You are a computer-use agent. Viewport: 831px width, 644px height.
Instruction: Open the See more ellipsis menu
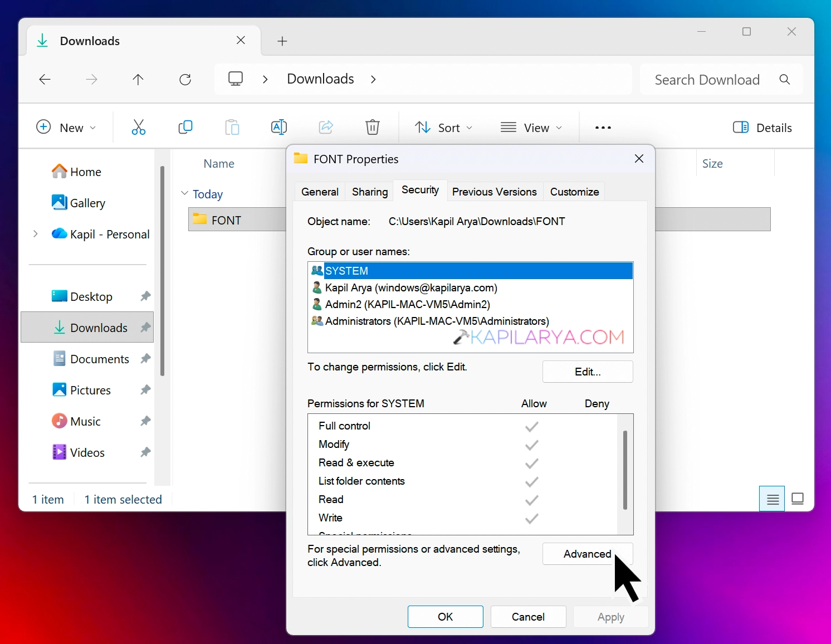[603, 128]
